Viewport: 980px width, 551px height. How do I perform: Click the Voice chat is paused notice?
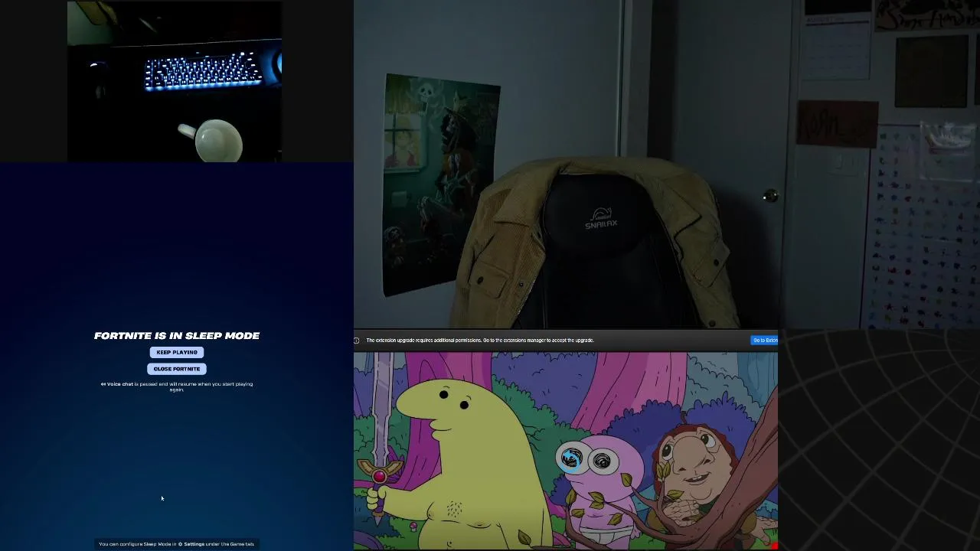click(x=177, y=386)
